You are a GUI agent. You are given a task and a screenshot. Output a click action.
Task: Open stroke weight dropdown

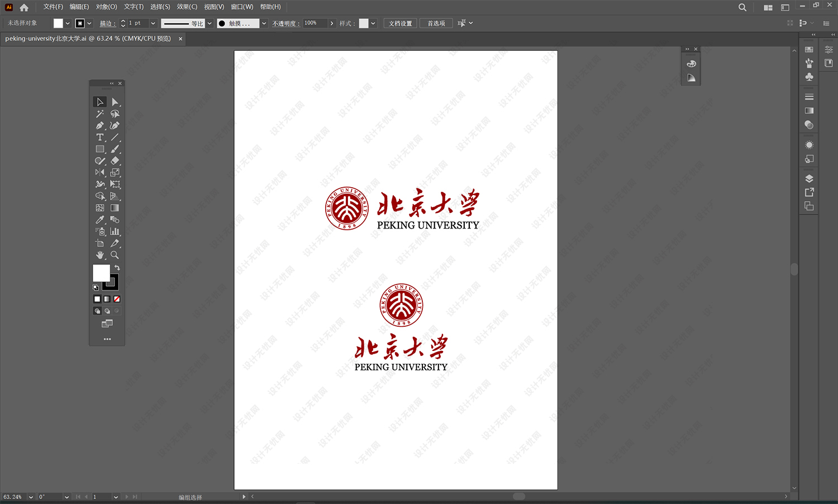(153, 23)
